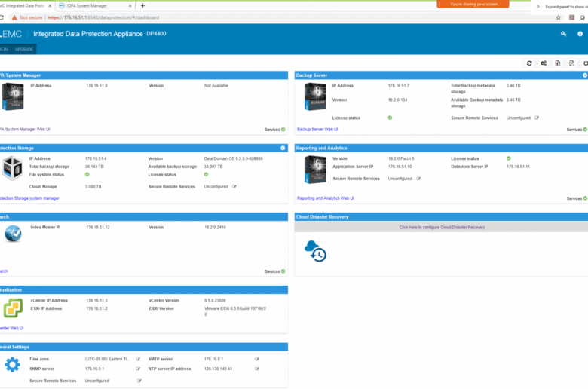
Task: Click the Reporting and Analytics product image
Action: 315,170
